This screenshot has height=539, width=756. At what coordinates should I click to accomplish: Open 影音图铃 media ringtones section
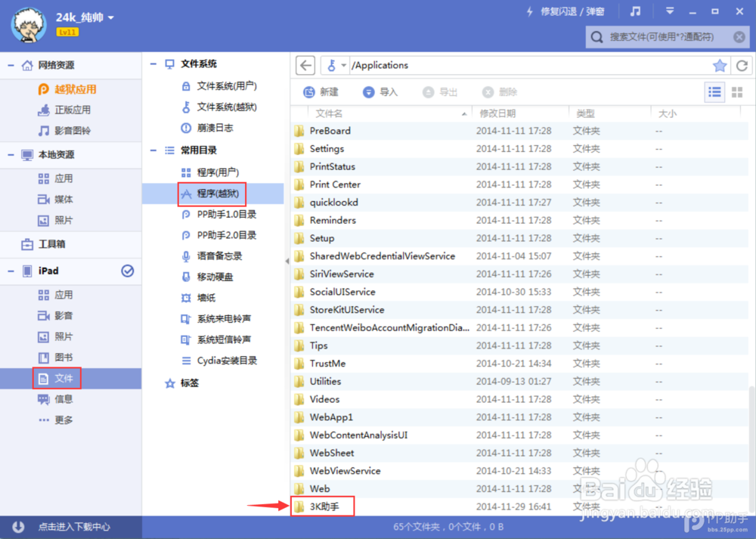tap(64, 131)
